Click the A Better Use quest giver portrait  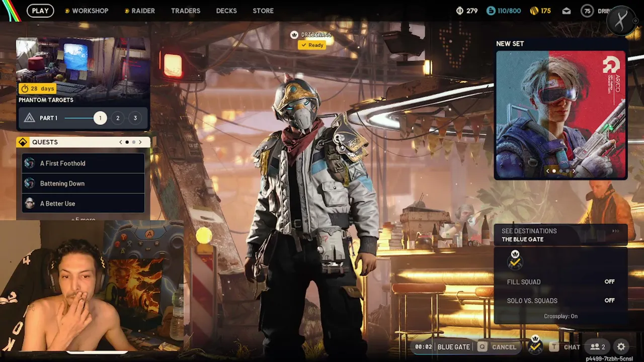30,204
